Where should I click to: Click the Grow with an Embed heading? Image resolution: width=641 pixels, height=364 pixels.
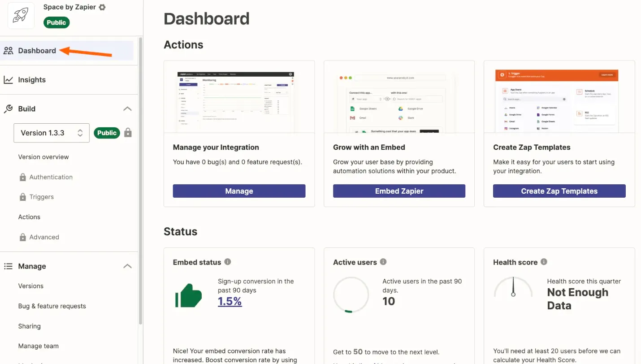(369, 147)
